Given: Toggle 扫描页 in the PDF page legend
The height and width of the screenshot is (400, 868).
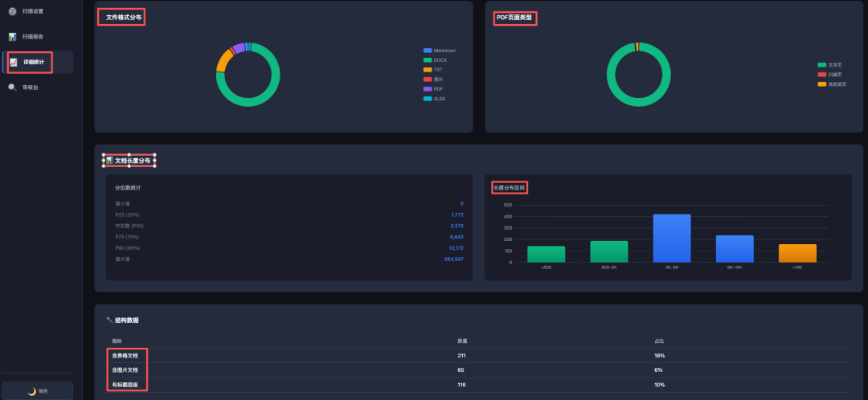Looking at the screenshot, I should pos(829,74).
